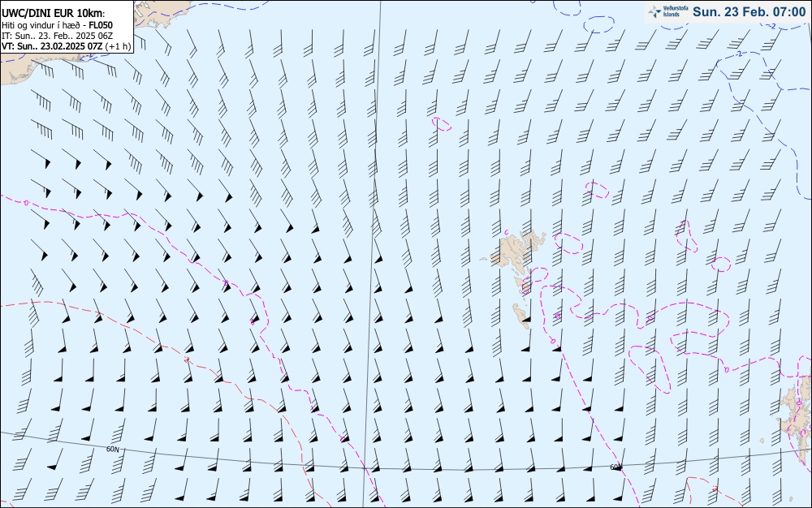This screenshot has height=508, width=812.
Task: Click the 'VT: Sun.. 23.02.2025 07Z (+1 h)' line
Action: pos(67,46)
